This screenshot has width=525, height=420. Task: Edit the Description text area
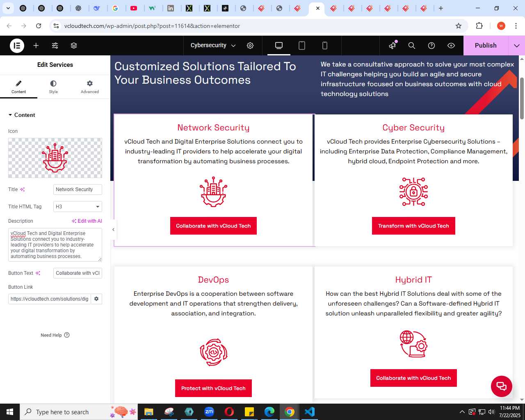55,245
